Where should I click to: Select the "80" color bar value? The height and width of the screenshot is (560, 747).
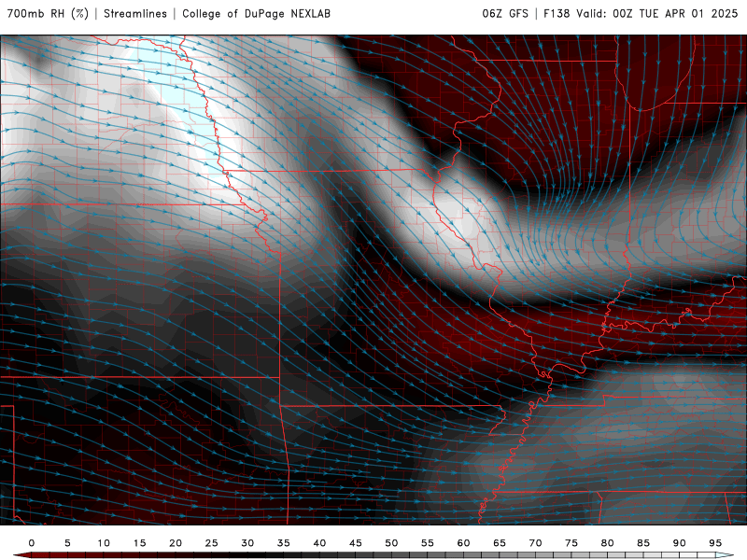click(x=608, y=543)
